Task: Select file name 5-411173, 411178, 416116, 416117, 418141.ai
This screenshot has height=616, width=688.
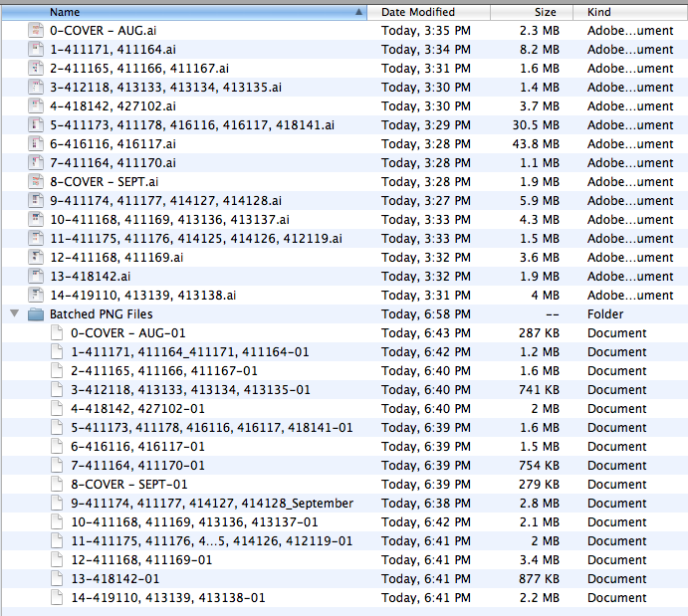Action: pos(192,125)
